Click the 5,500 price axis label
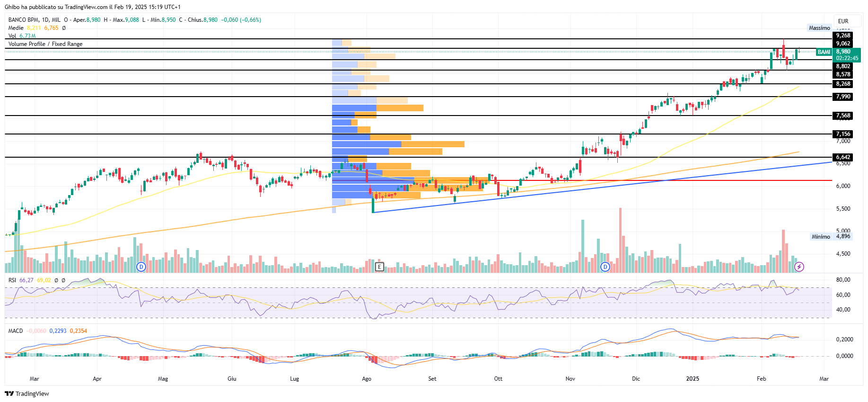This screenshot has height=402, width=868. pyautogui.click(x=843, y=209)
